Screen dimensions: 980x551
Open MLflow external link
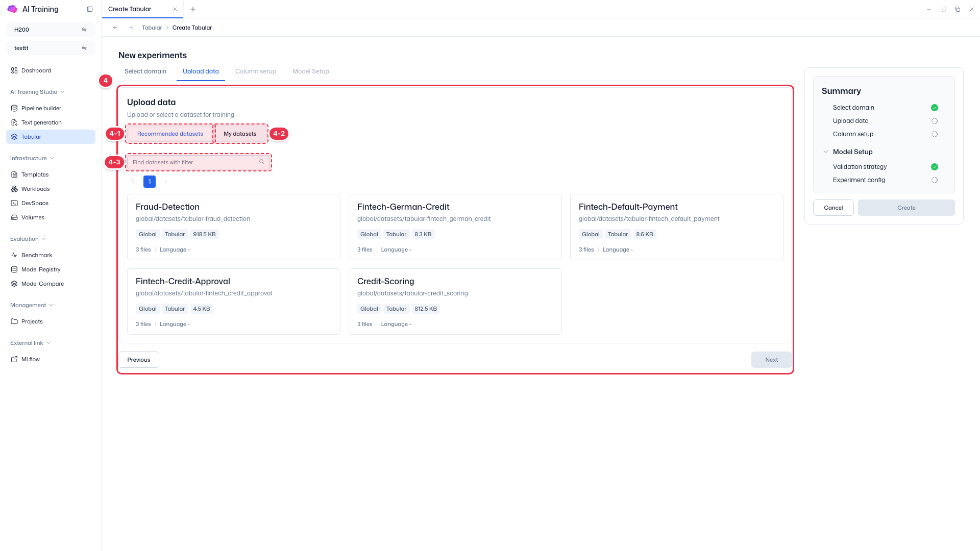tap(51, 359)
